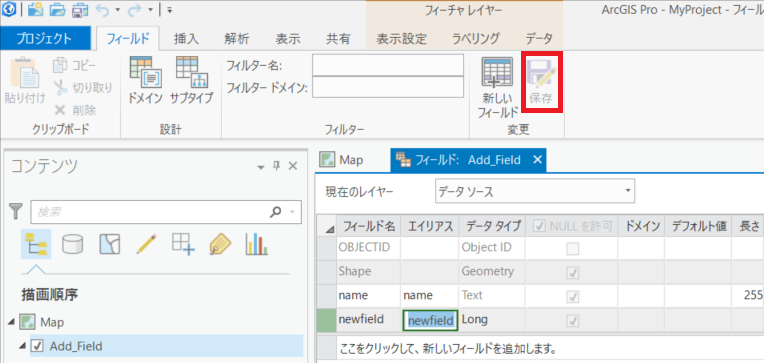Image resolution: width=764 pixels, height=363 pixels.
Task: Click the search magnifier icon
Action: pyautogui.click(x=276, y=212)
